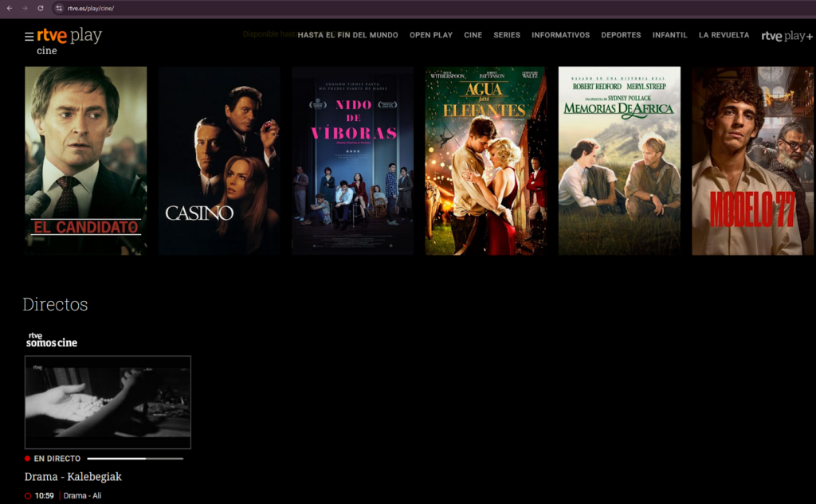Open Modelo 77 movie poster

753,161
